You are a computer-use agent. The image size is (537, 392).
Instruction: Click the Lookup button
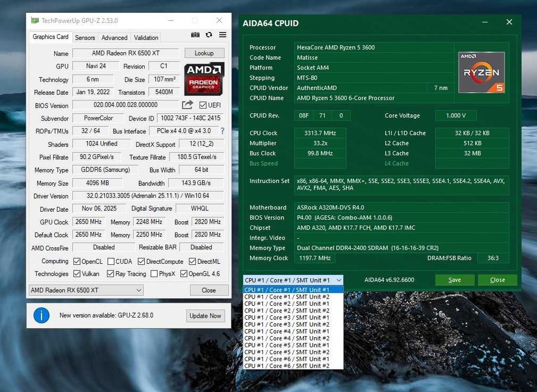pyautogui.click(x=205, y=53)
